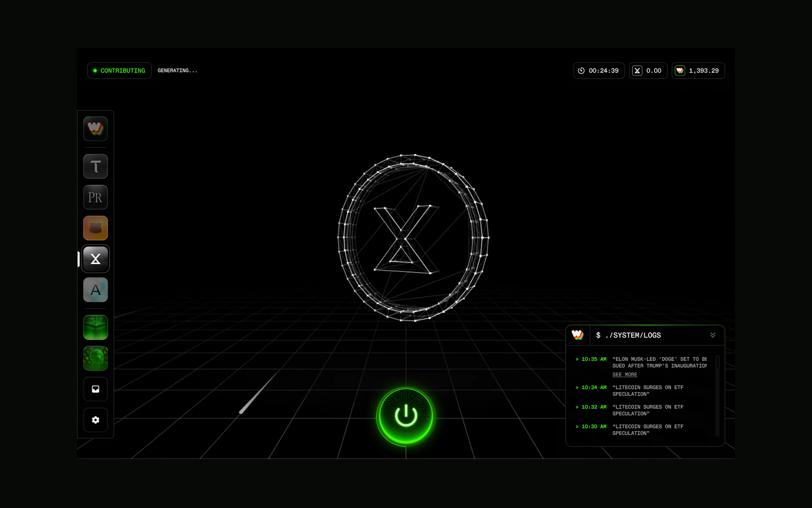This screenshot has width=812, height=508.
Task: Click the W points balance 1,393.29
Action: [x=698, y=71]
